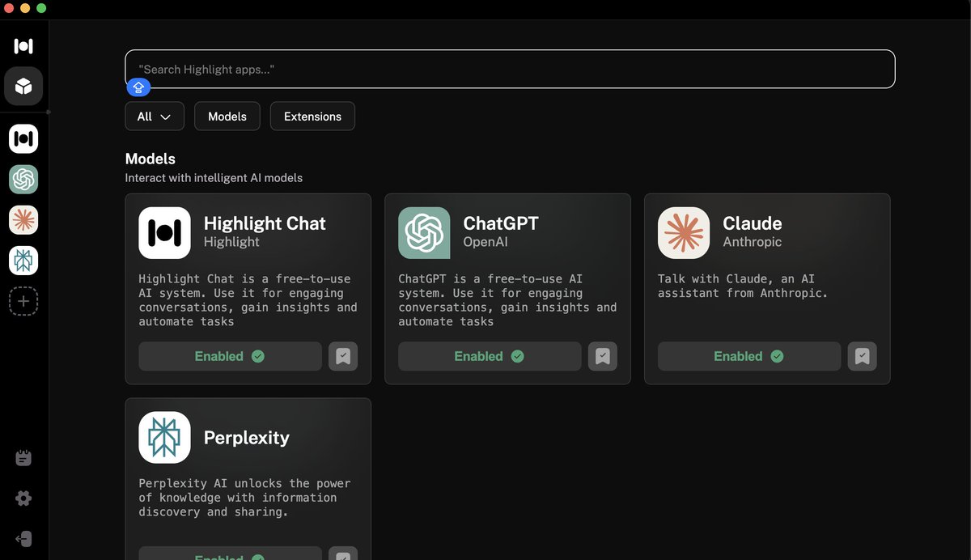Open the app store cube icon
This screenshot has height=560, width=971.
click(x=23, y=86)
